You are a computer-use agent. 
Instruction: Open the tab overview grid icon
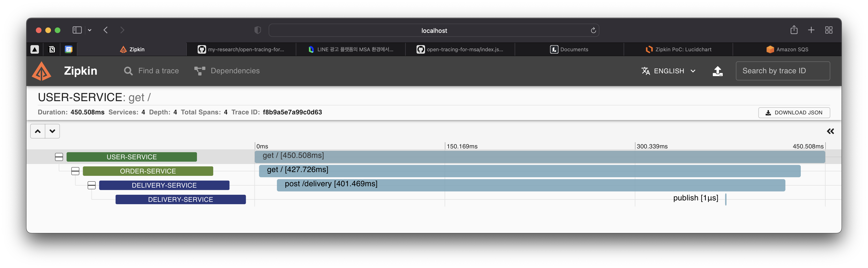[829, 30]
